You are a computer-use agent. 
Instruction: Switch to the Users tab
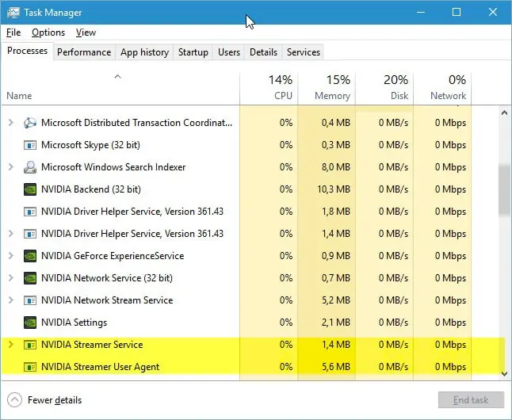click(x=229, y=52)
